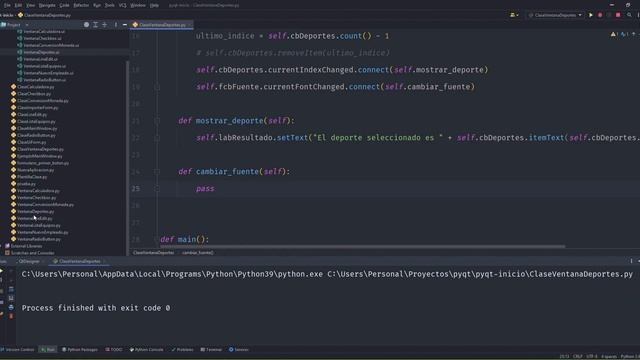Open the VCS menu

click(122, 5)
